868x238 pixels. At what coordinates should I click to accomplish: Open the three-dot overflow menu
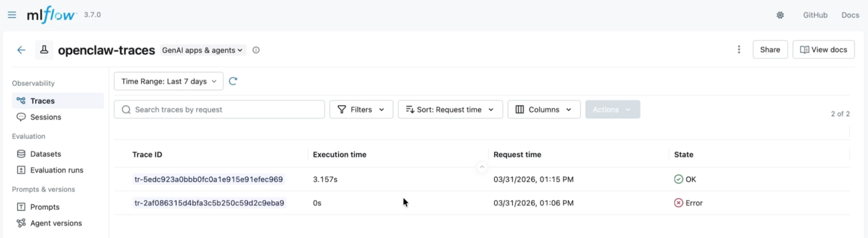coord(739,50)
